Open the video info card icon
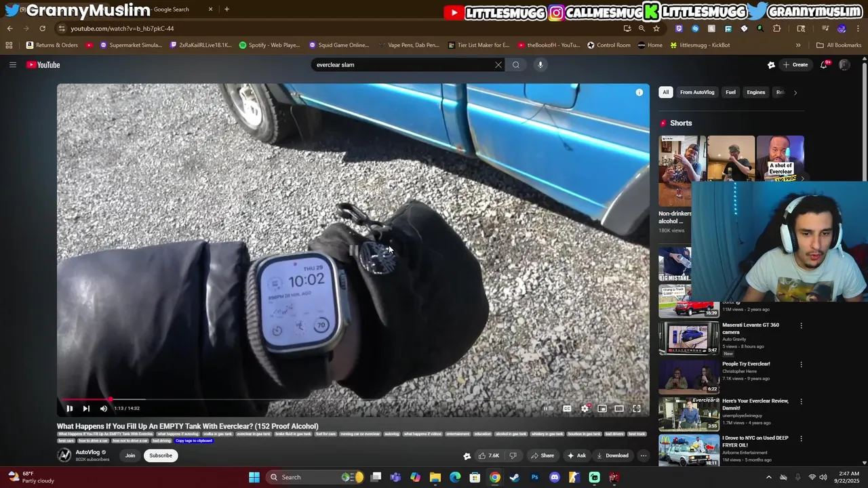868x488 pixels. (x=639, y=92)
